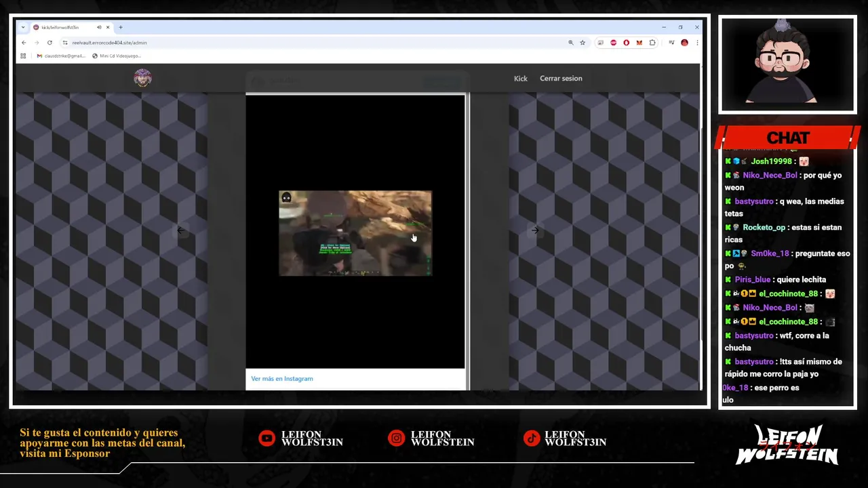
Task: Open the apps grid in bookmarks bar
Action: point(24,56)
